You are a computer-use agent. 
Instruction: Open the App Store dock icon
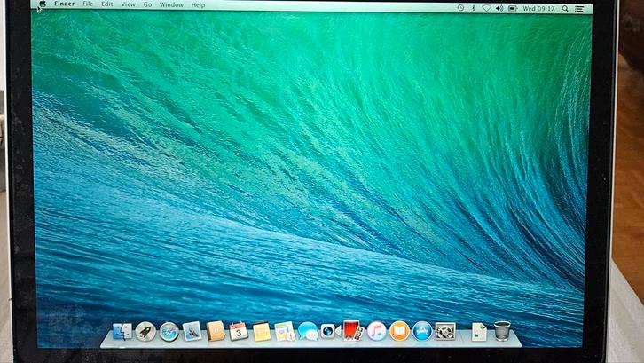pyautogui.click(x=422, y=332)
